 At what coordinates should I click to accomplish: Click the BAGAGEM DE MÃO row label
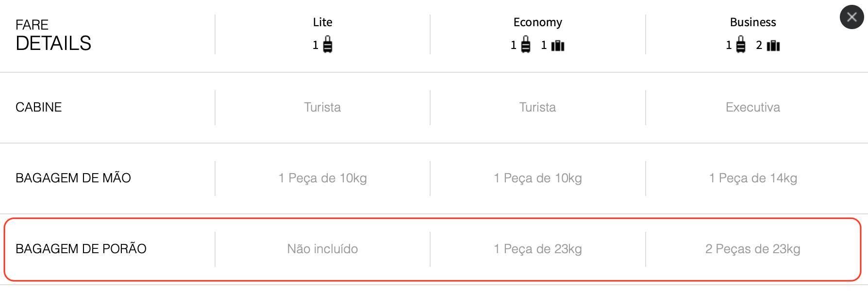click(x=73, y=178)
